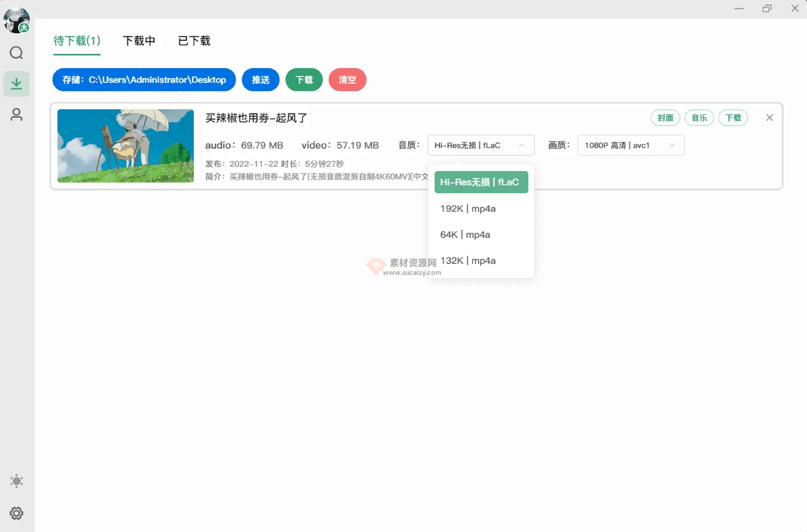Click the 起风了 video thumbnail
Image resolution: width=807 pixels, height=532 pixels.
(125, 145)
